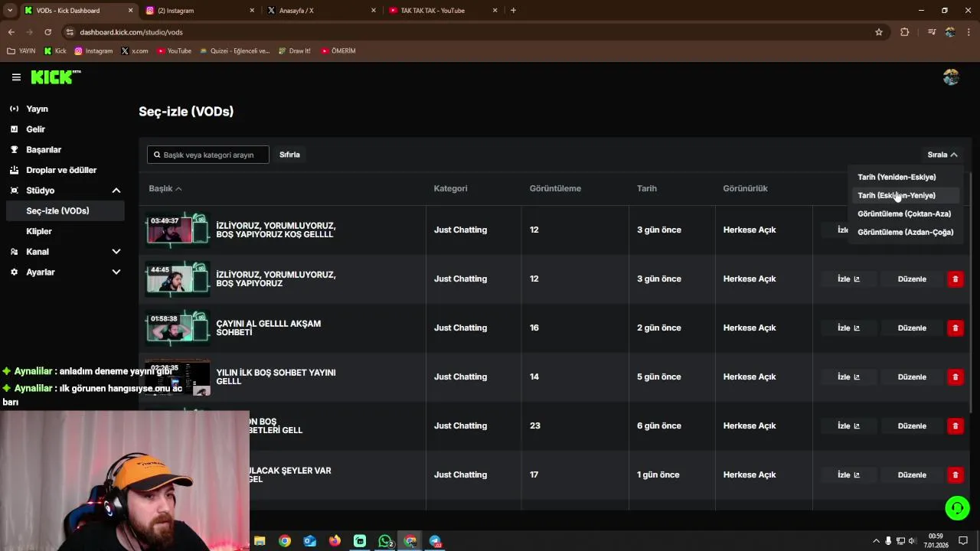Select Seç-izle (VODs) in the sidebar
The image size is (980, 551).
[64, 211]
